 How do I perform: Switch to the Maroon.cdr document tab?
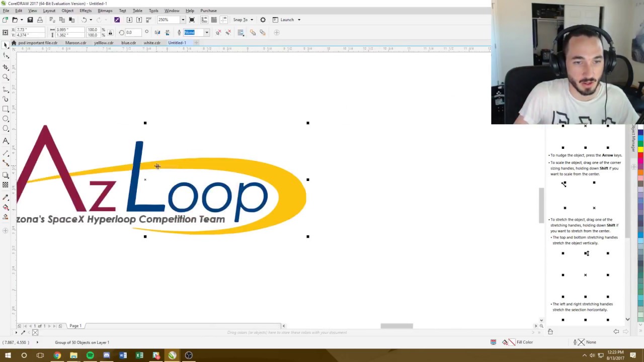pyautogui.click(x=75, y=43)
